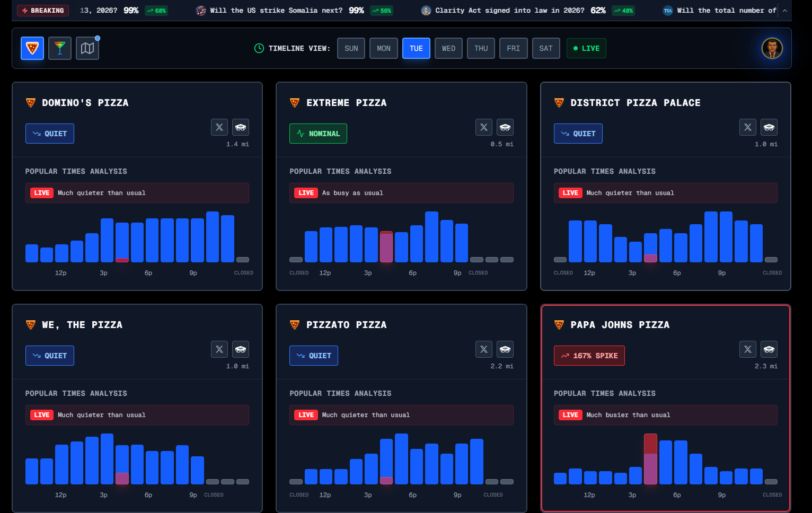Screen dimensions: 812x513
Task: Switch timeline to WED tab
Action: coord(449,48)
